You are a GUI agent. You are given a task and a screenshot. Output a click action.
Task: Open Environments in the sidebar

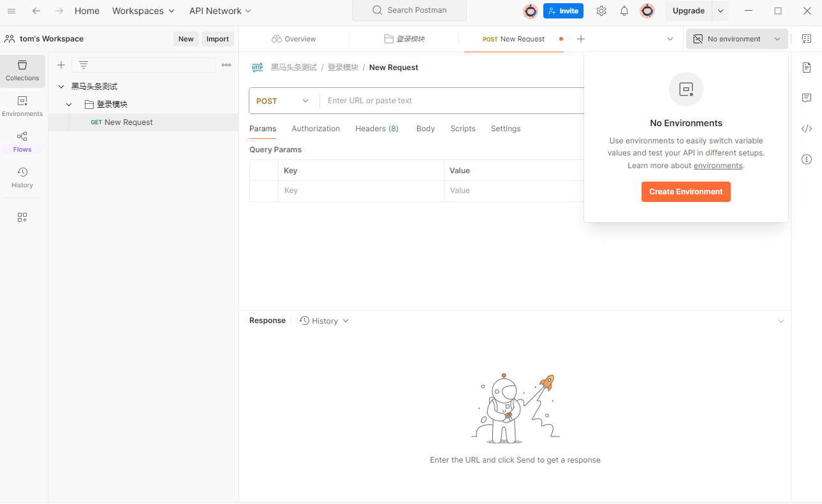[x=22, y=106]
